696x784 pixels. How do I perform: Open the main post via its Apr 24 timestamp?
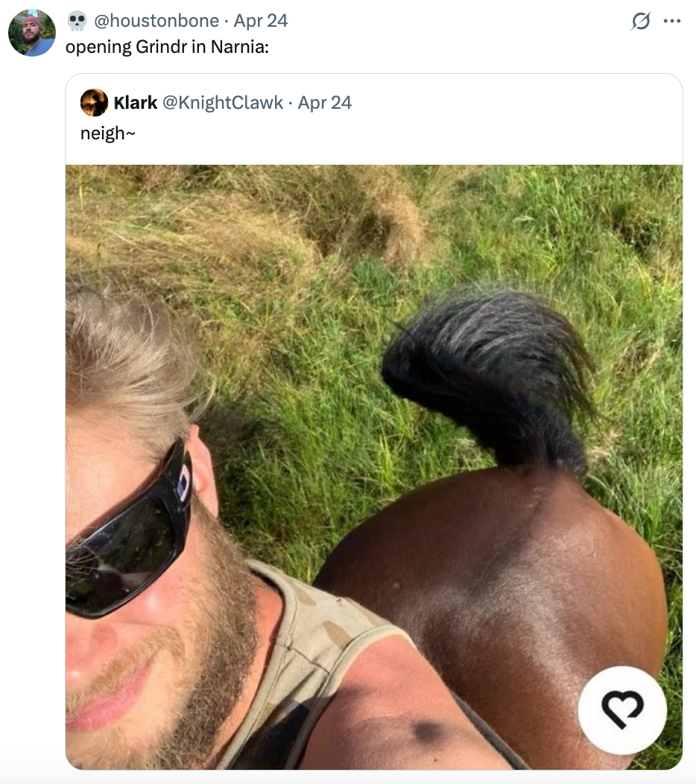262,22
